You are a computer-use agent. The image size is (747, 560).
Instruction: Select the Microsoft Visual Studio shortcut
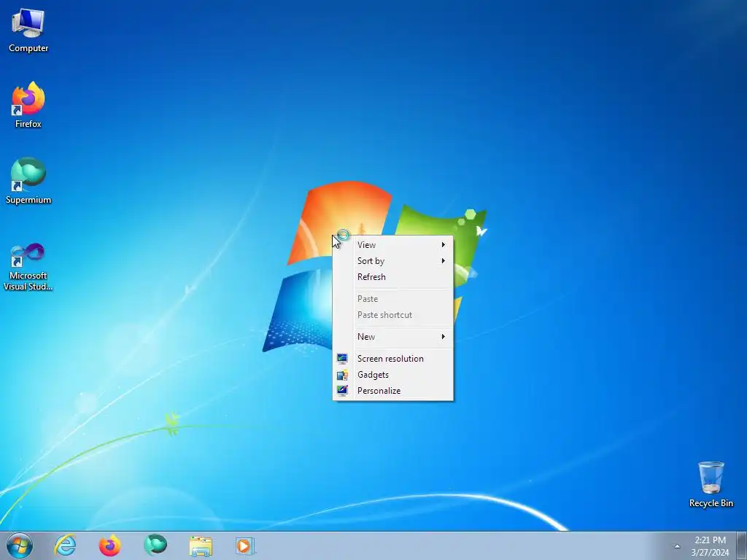(x=28, y=267)
